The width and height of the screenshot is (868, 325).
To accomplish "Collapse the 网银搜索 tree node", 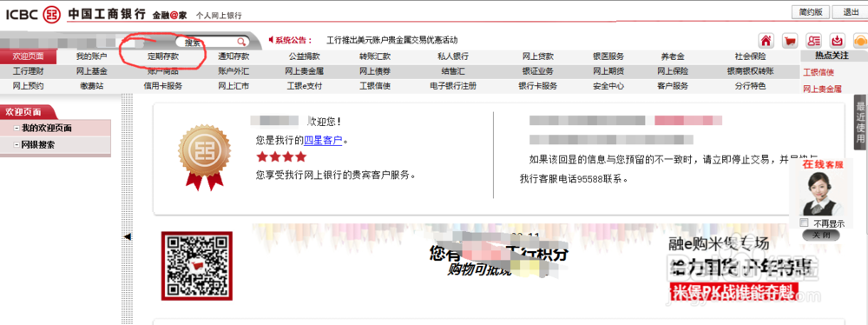I will coord(17,145).
